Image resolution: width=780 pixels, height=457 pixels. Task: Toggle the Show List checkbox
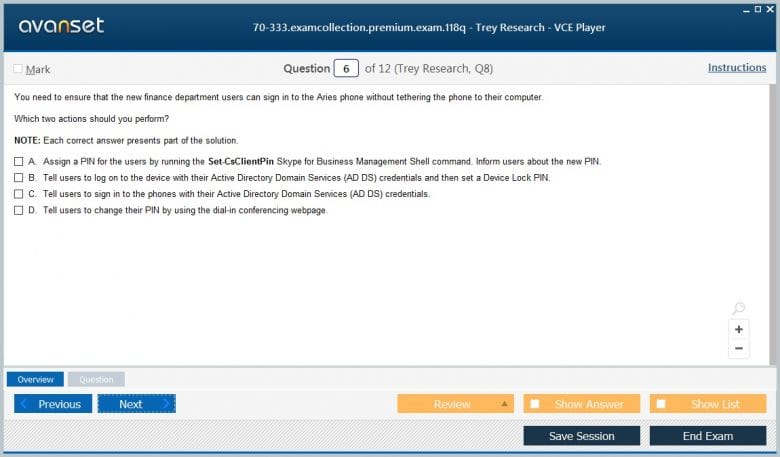pyautogui.click(x=661, y=404)
